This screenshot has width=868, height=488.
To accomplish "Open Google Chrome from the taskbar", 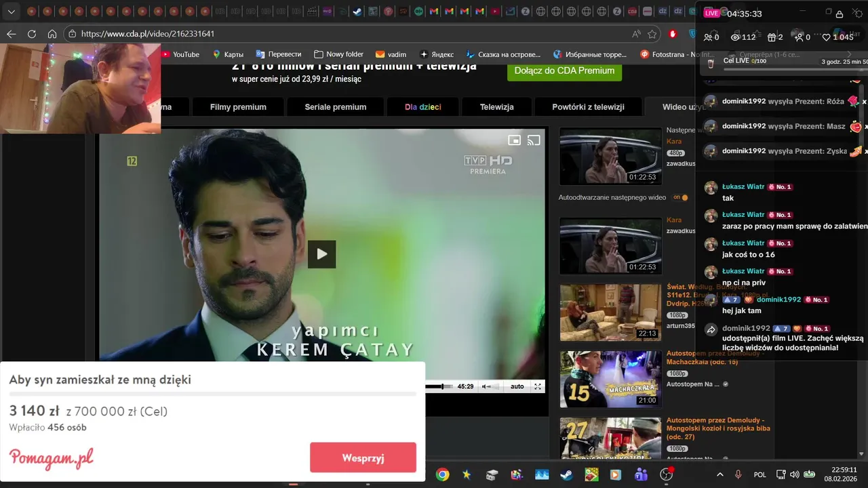I will point(442,474).
